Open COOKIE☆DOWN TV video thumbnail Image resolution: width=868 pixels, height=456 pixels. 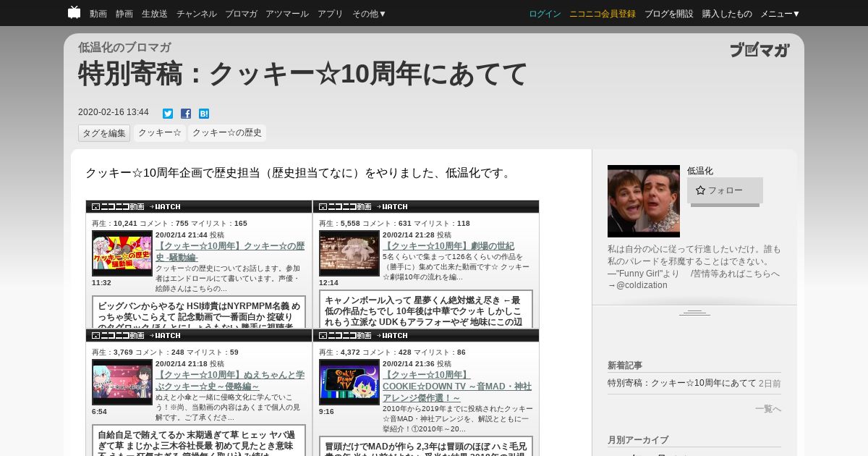349,382
